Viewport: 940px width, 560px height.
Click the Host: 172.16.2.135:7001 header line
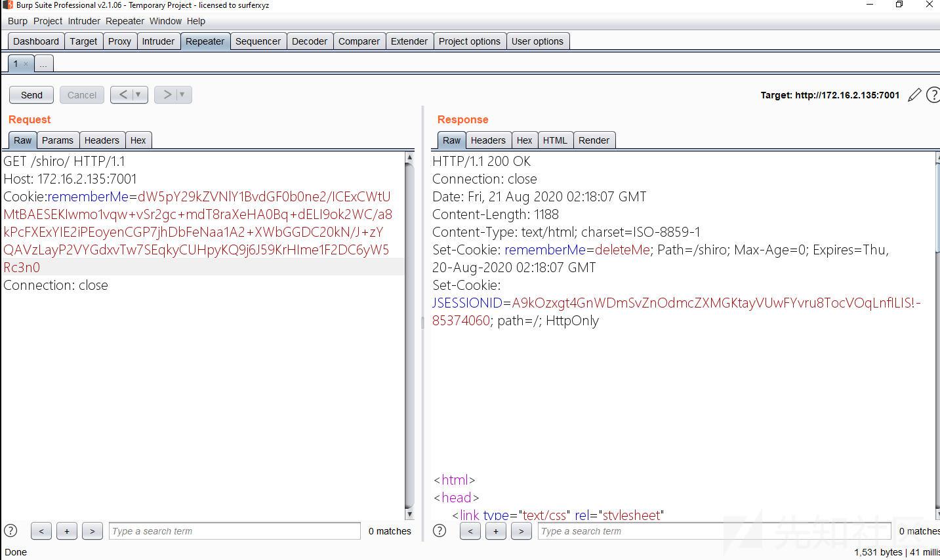point(70,179)
